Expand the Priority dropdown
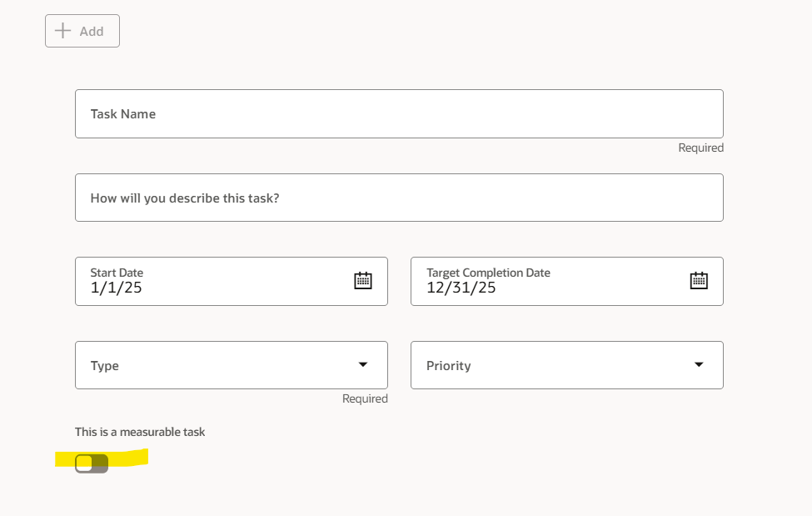 pyautogui.click(x=567, y=365)
